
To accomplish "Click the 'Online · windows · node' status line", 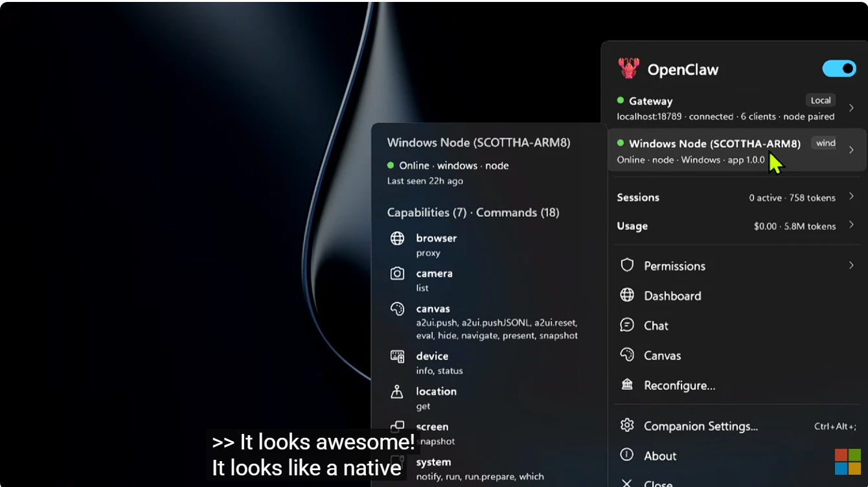I will [x=454, y=166].
